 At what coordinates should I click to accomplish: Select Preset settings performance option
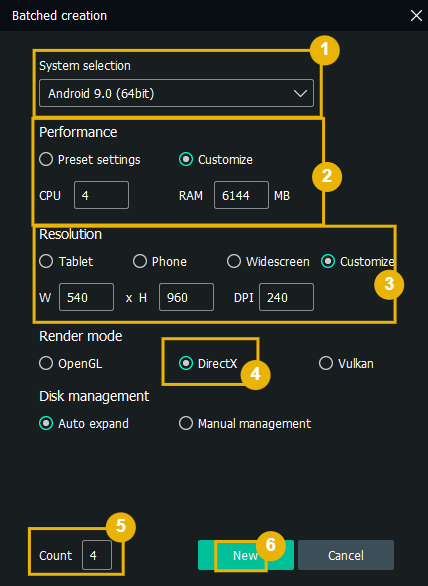click(90, 160)
